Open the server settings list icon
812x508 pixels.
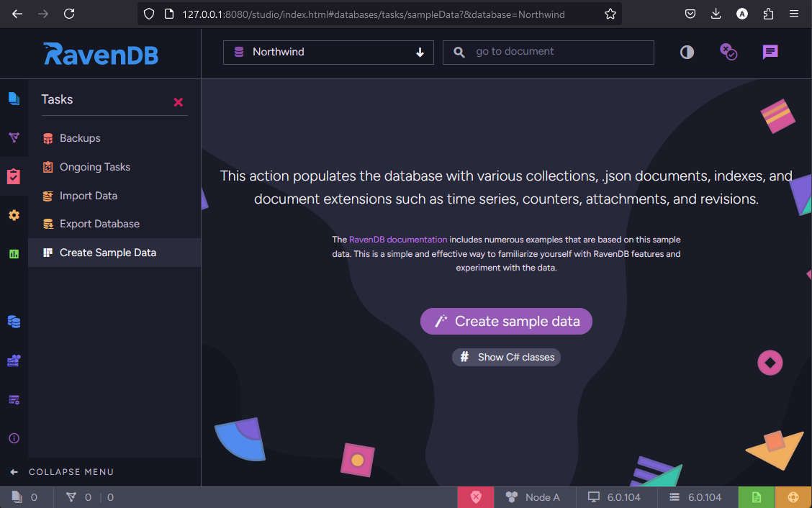coord(14,400)
